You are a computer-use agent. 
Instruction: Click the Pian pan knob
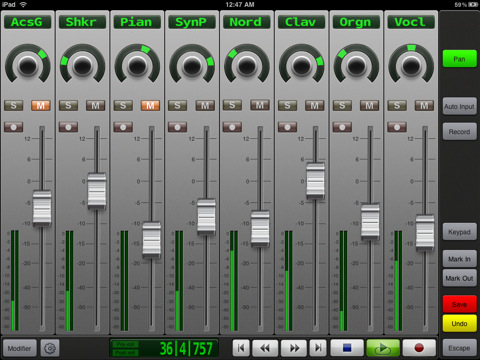(137, 65)
